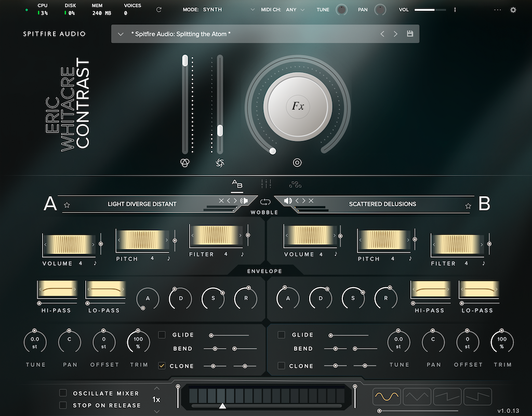The width and height of the screenshot is (532, 416).
Task: Switch to the third dotted-grid tab
Action: coord(295,184)
